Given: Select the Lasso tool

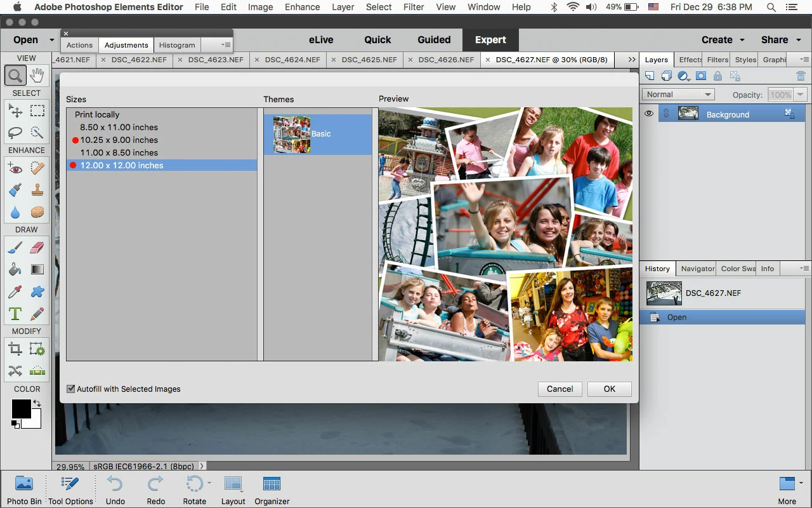Looking at the screenshot, I should pyautogui.click(x=15, y=133).
